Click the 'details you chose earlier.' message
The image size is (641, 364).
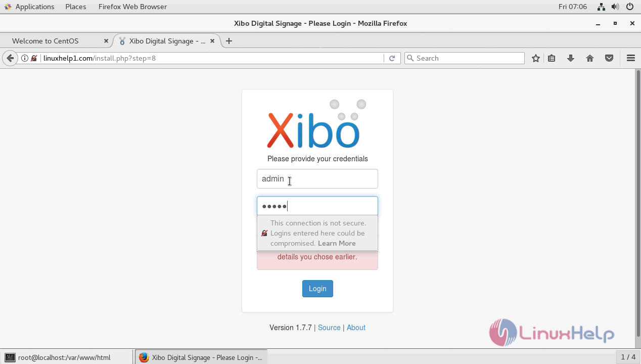click(317, 257)
